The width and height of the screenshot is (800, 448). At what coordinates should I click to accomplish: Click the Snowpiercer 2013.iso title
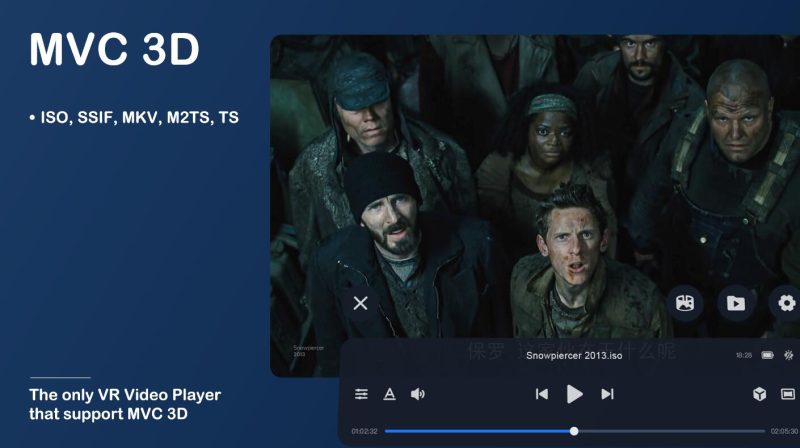(574, 356)
